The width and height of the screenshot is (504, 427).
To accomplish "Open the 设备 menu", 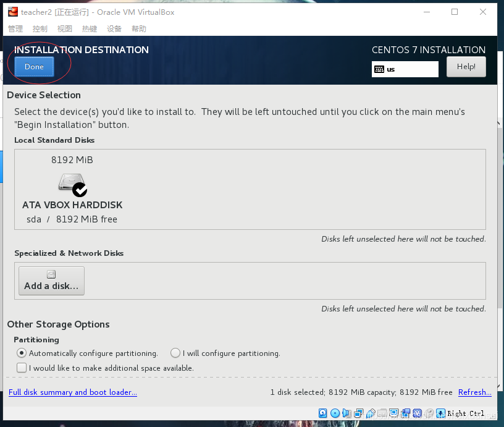I will pos(114,29).
